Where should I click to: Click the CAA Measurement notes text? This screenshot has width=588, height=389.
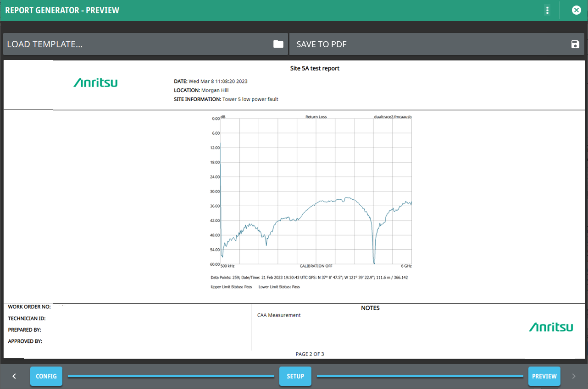[279, 315]
